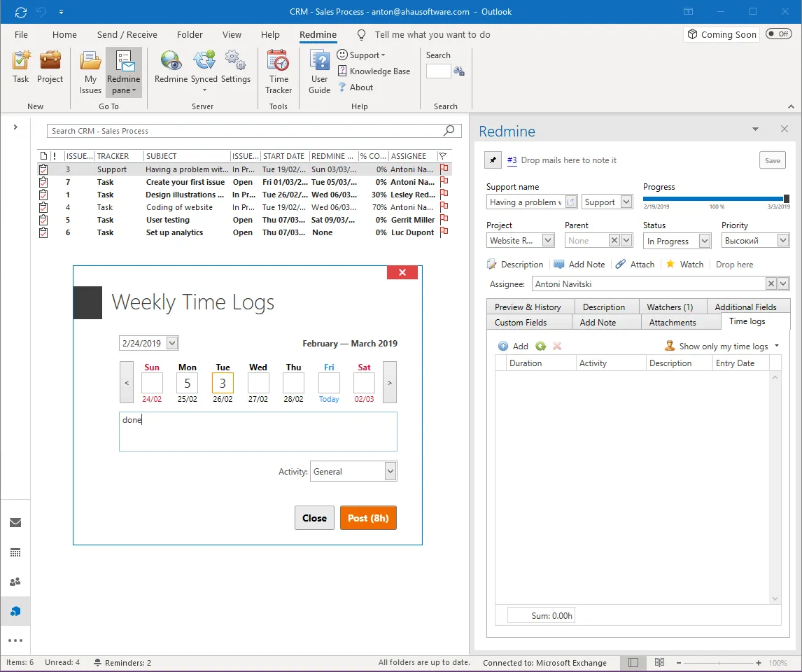Adjust the issue Progress slider

click(786, 198)
